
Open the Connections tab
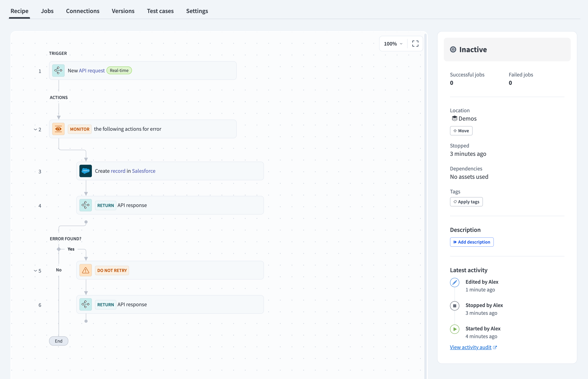pyautogui.click(x=83, y=11)
